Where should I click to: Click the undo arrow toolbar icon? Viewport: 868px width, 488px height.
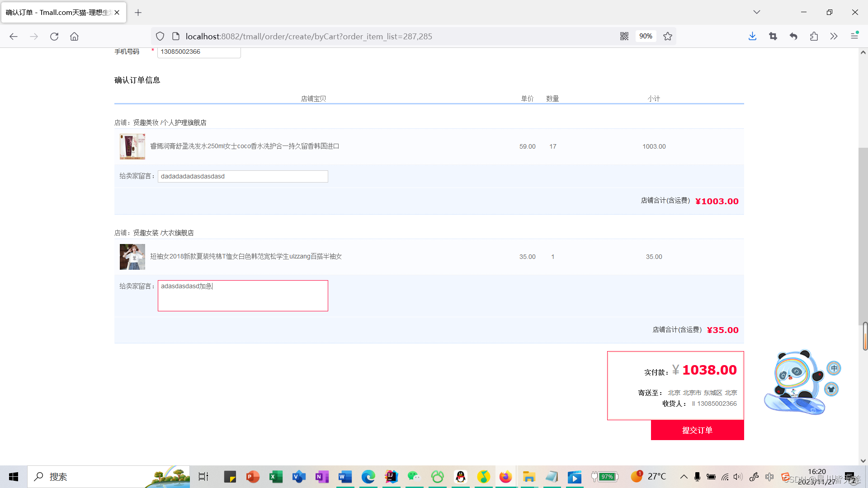click(793, 37)
